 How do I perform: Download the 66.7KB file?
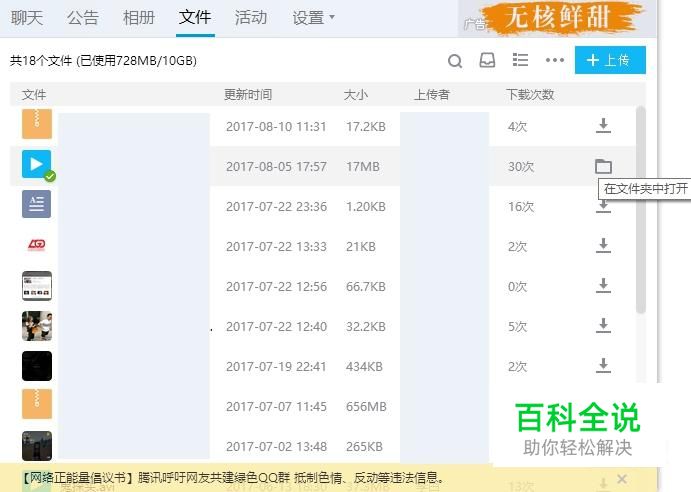(603, 286)
